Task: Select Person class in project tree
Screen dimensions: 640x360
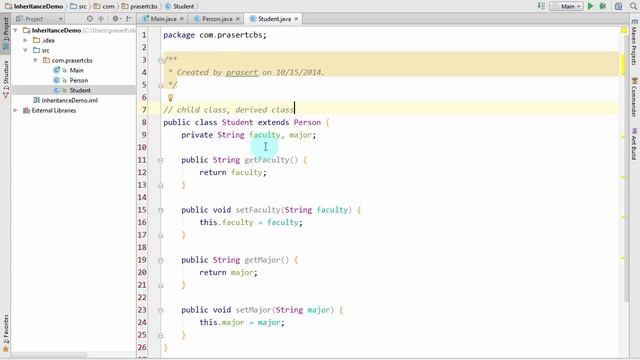Action: 78,80
